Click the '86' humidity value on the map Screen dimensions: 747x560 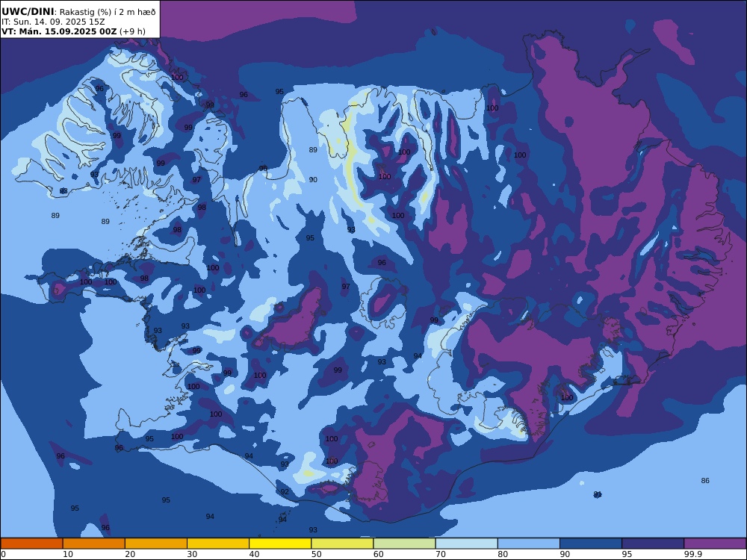pos(705,480)
